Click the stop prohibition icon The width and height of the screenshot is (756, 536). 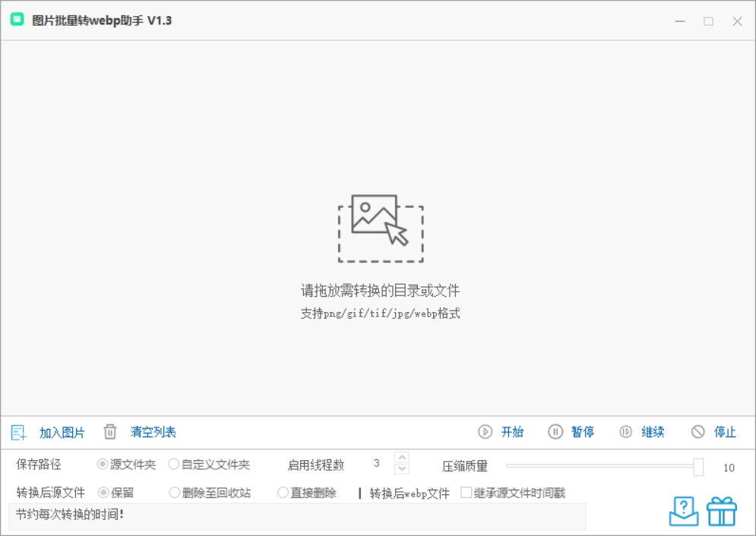click(x=697, y=431)
